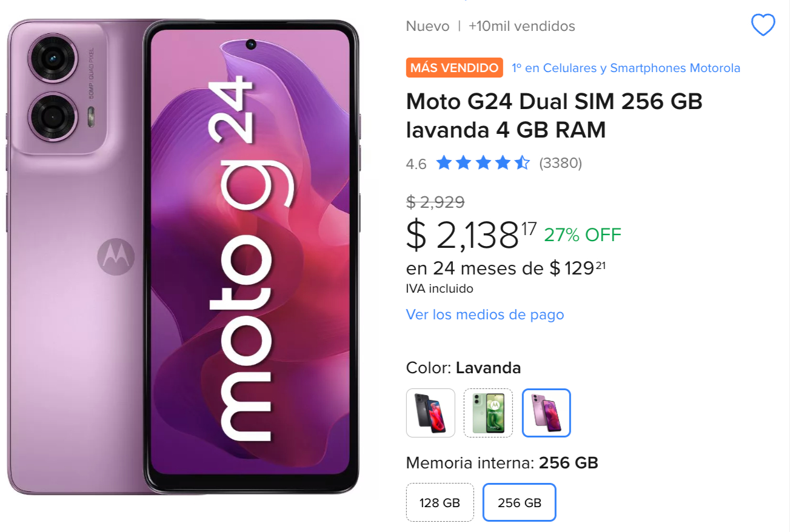Click the 24 meses de $129 installment text
The width and height of the screenshot is (790, 532).
pos(506,268)
